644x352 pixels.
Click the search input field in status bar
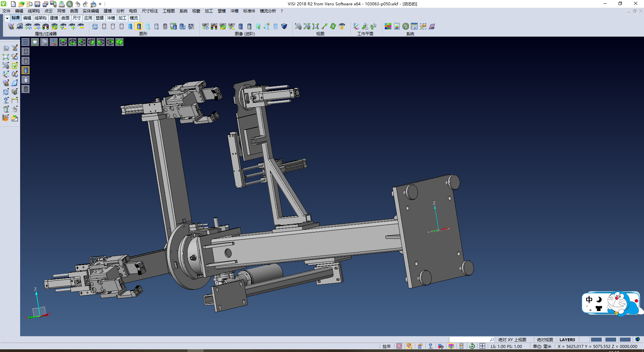pyautogui.click(x=470, y=340)
